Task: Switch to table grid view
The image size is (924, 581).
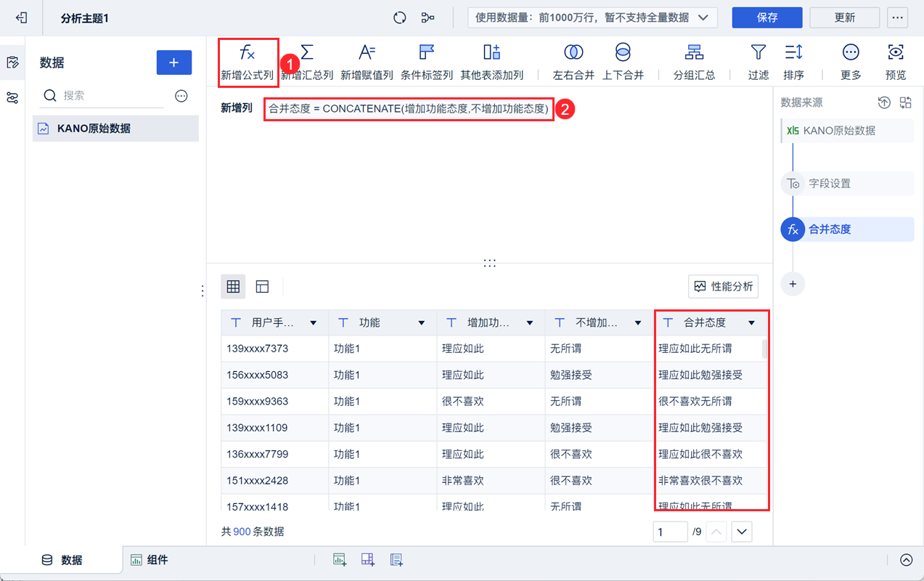Action: pyautogui.click(x=233, y=287)
